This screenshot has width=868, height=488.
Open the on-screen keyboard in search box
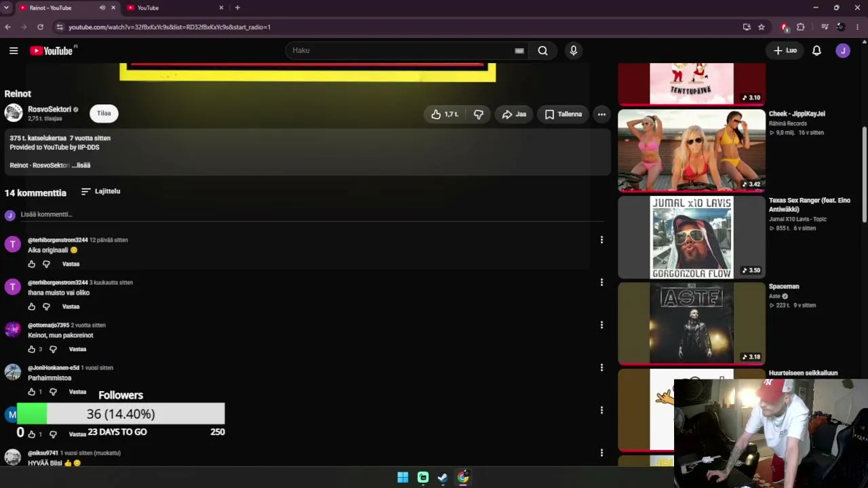tap(519, 51)
